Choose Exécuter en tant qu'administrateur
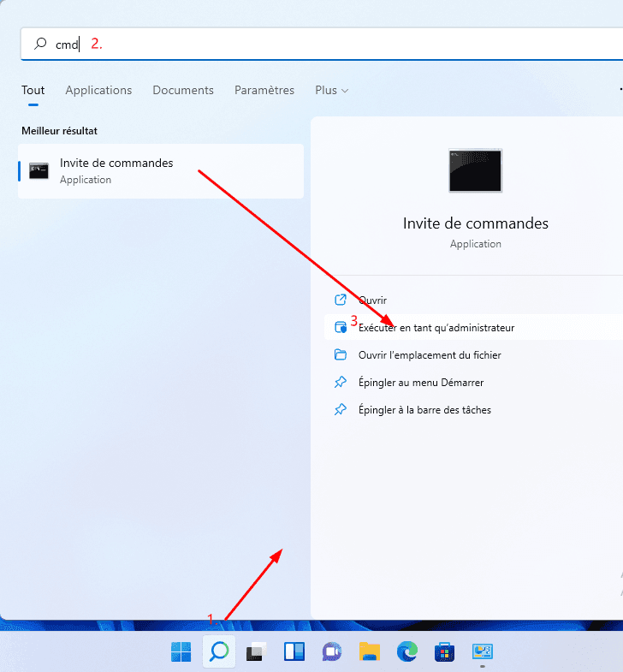The width and height of the screenshot is (623, 672). coord(436,328)
